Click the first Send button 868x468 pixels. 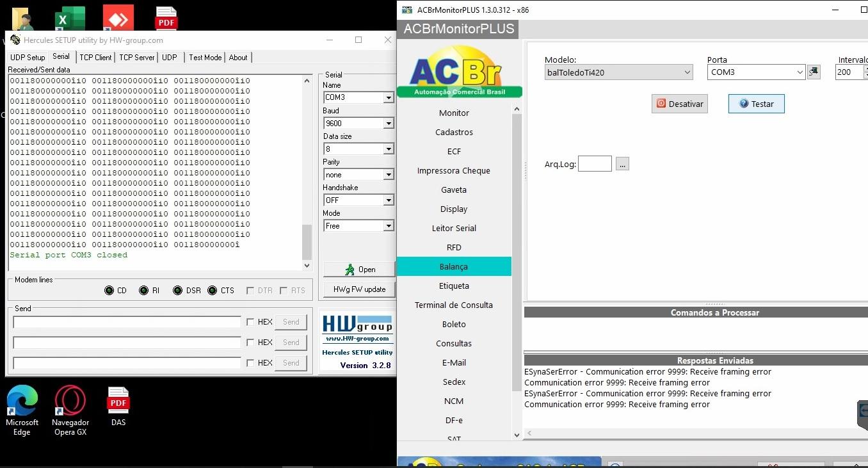pos(291,322)
